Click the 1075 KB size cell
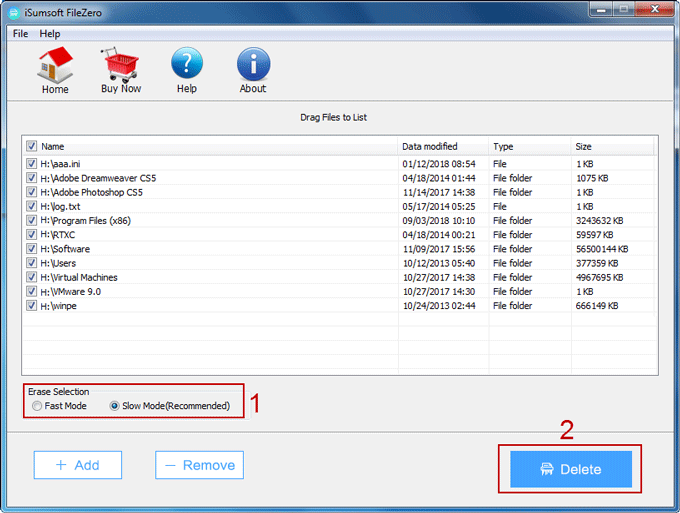 coord(592,178)
